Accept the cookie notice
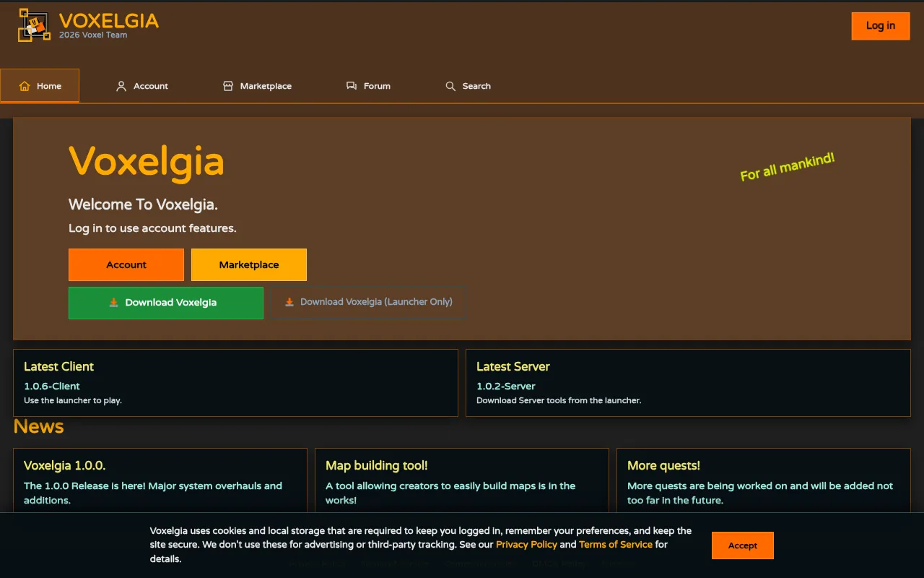 click(743, 545)
